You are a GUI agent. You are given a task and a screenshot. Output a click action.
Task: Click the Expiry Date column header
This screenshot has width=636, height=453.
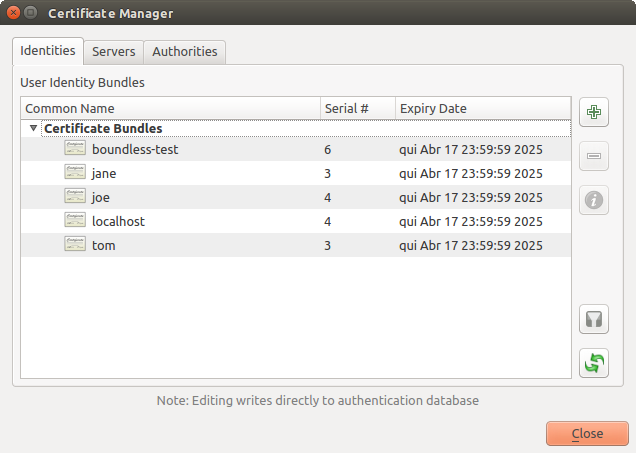480,108
